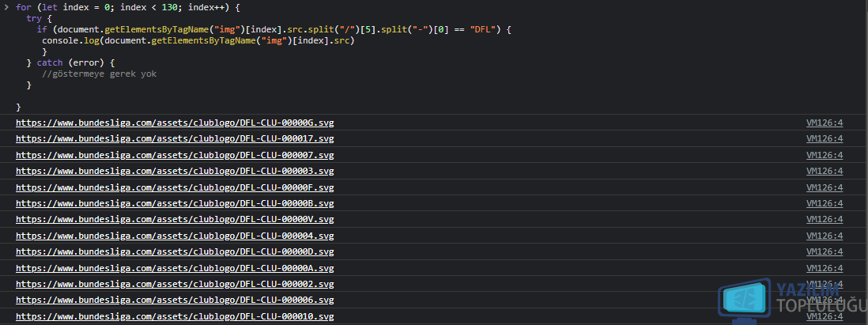Open VM126:4 source for the 00000A.svg row
Image resolution: width=868 pixels, height=325 pixels.
pos(825,268)
